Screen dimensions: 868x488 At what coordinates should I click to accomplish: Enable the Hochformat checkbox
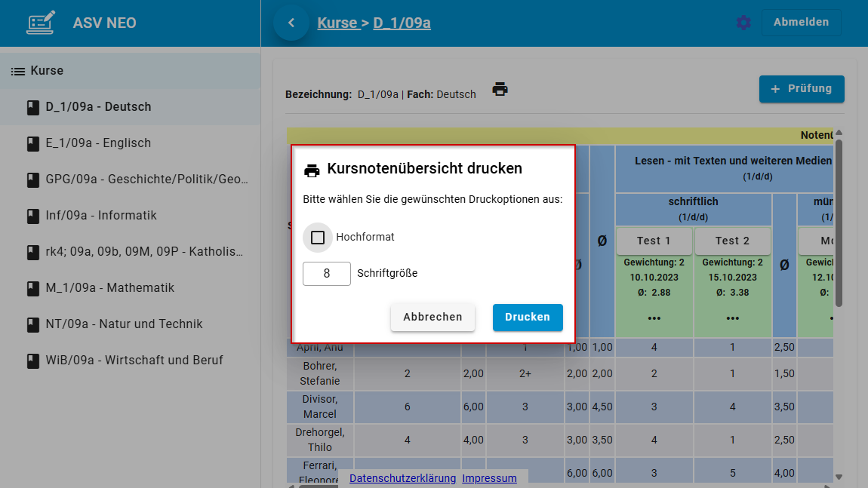pyautogui.click(x=317, y=237)
